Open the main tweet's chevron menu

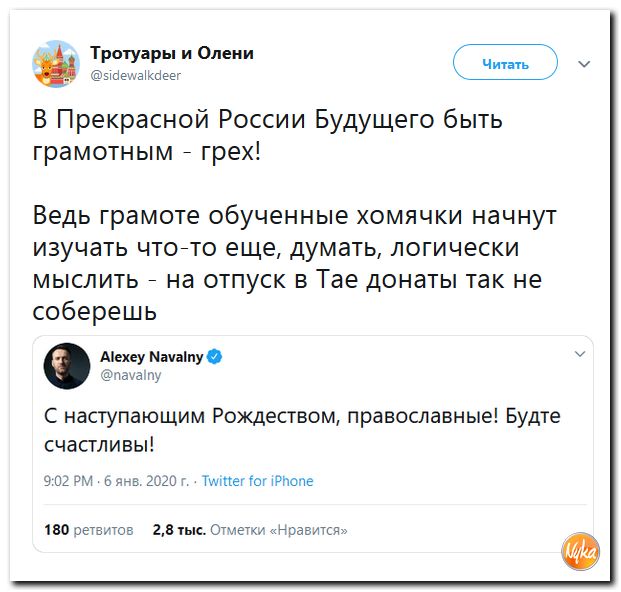coord(585,64)
